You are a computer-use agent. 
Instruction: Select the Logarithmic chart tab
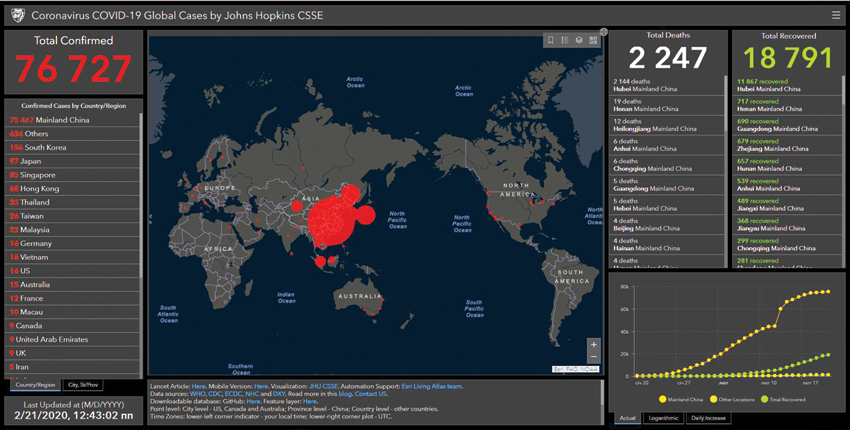pyautogui.click(x=663, y=418)
